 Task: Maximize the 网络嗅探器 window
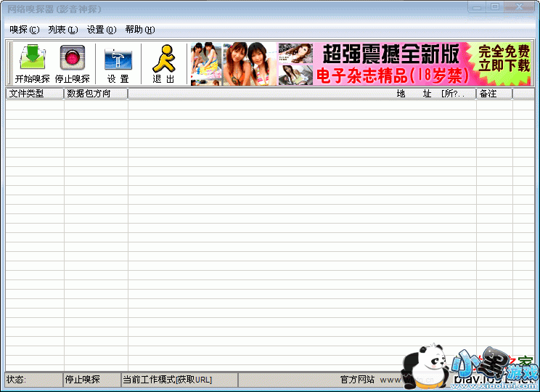pyautogui.click(x=495, y=7)
